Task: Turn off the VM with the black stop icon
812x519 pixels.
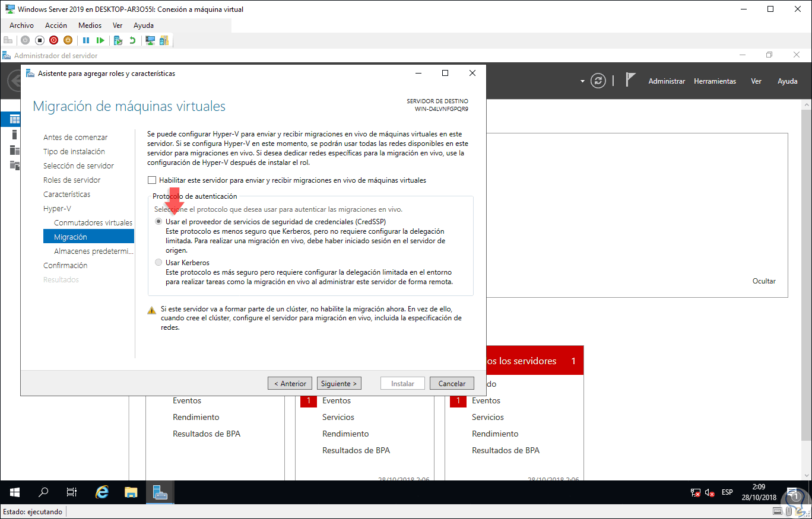Action: [40, 40]
